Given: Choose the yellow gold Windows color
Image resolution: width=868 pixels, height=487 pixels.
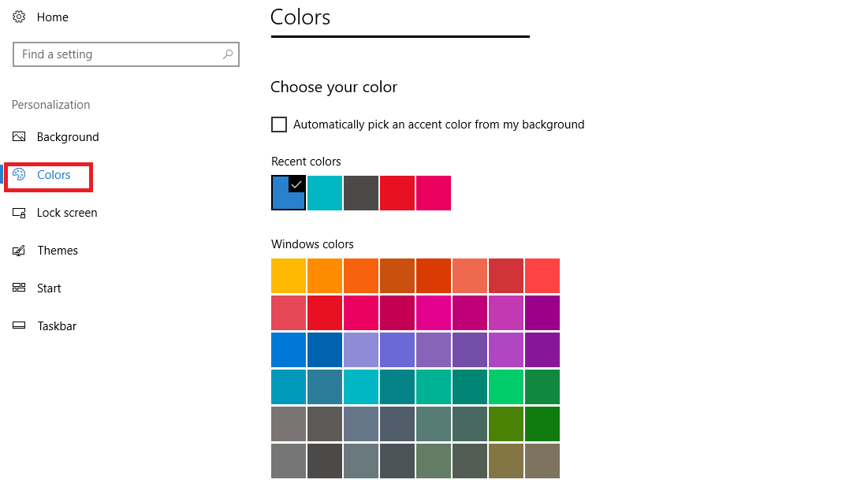Looking at the screenshot, I should (x=289, y=276).
